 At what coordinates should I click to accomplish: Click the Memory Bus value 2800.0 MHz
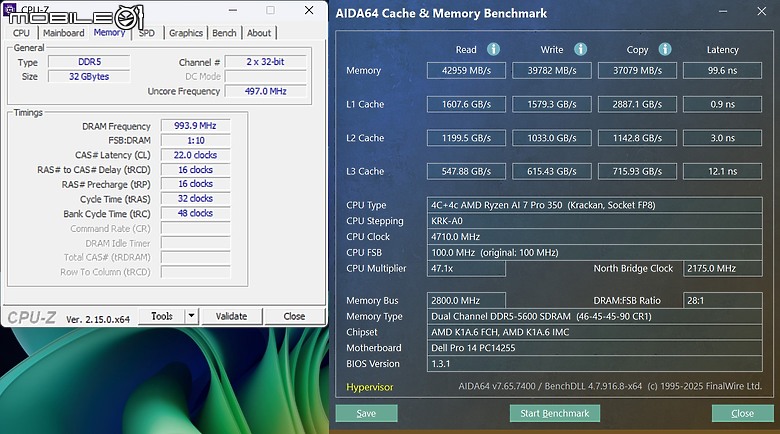pyautogui.click(x=466, y=301)
